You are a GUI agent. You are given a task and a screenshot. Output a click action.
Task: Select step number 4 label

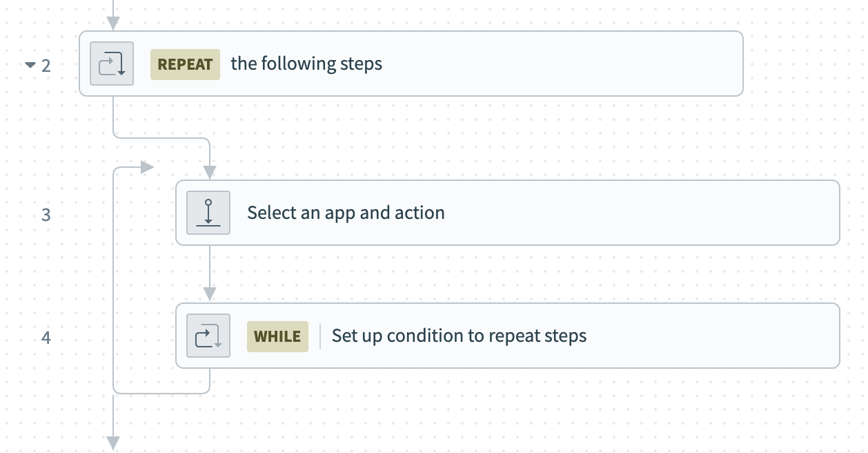(46, 338)
